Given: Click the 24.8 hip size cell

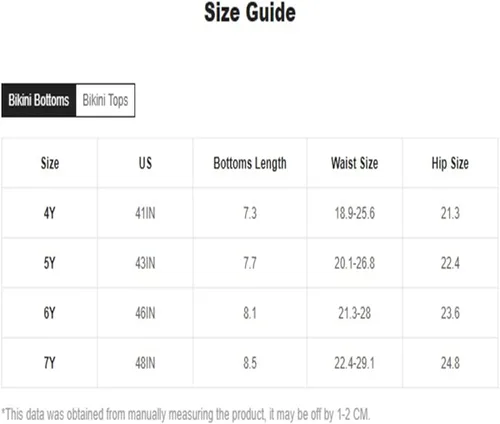Looking at the screenshot, I should [x=450, y=363].
